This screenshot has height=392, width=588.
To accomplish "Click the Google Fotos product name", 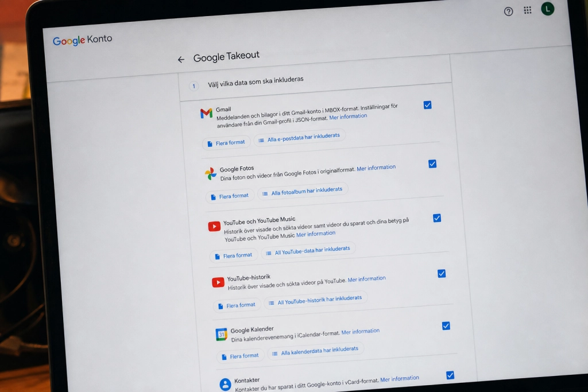I will coord(237,169).
